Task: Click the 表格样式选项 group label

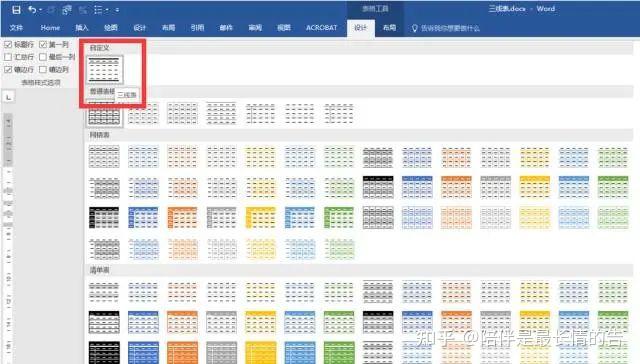Action: (x=41, y=82)
